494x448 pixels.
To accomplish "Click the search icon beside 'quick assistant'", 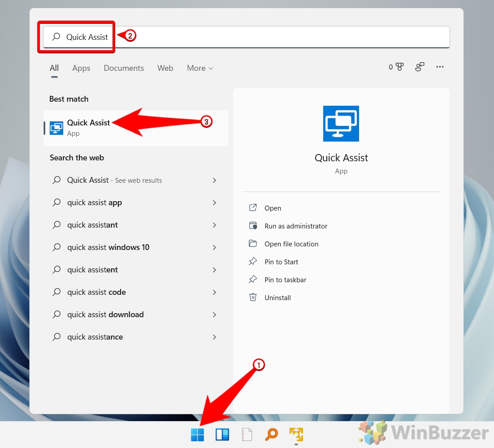I will [x=56, y=224].
